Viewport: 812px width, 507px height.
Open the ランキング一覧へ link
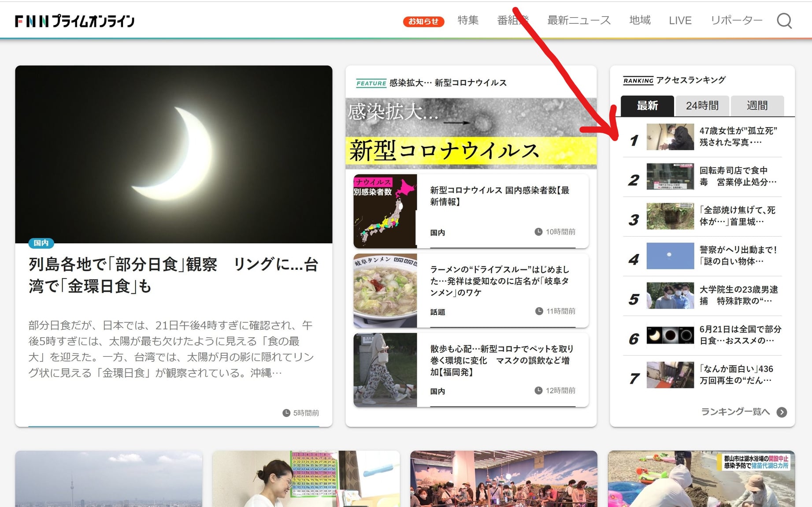[x=735, y=412]
